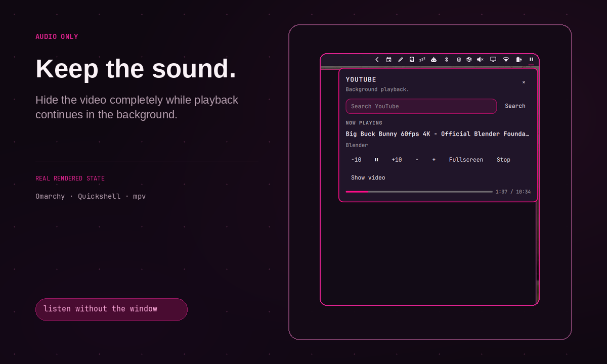Rewind ten seconds with -10

point(356,160)
